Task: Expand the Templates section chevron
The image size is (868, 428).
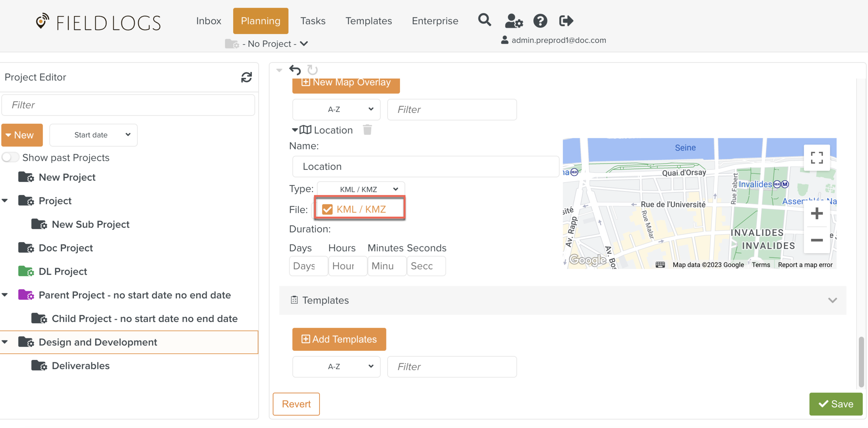Action: (832, 300)
